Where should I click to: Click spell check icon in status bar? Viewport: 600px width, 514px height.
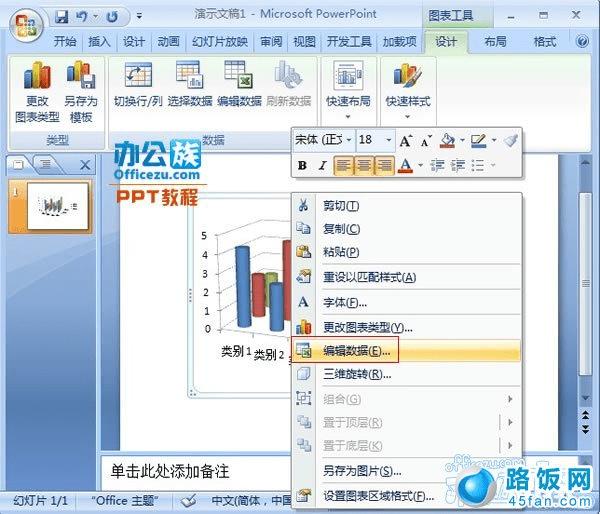pos(188,500)
